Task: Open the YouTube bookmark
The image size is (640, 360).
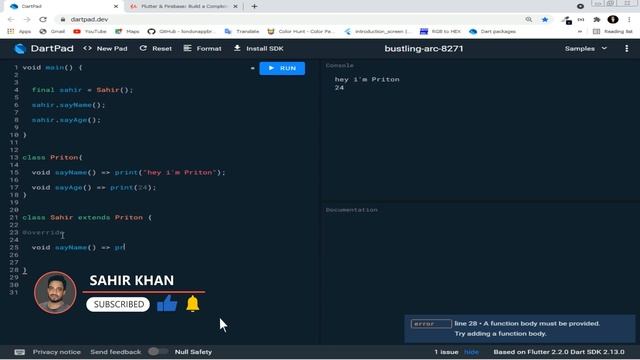Action: pos(90,31)
